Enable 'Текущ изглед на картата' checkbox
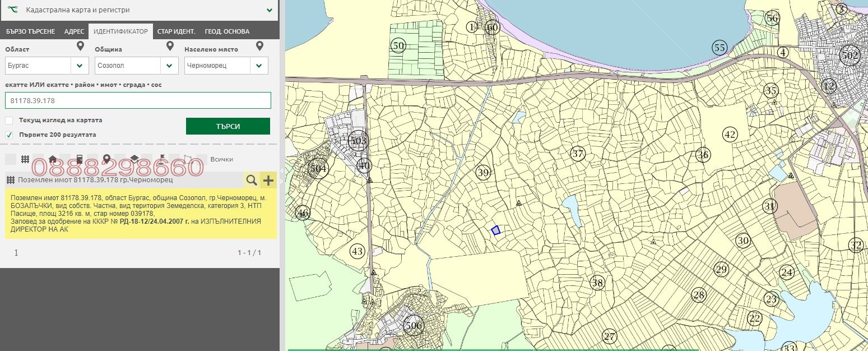Image resolution: width=868 pixels, height=351 pixels. pos(9,120)
